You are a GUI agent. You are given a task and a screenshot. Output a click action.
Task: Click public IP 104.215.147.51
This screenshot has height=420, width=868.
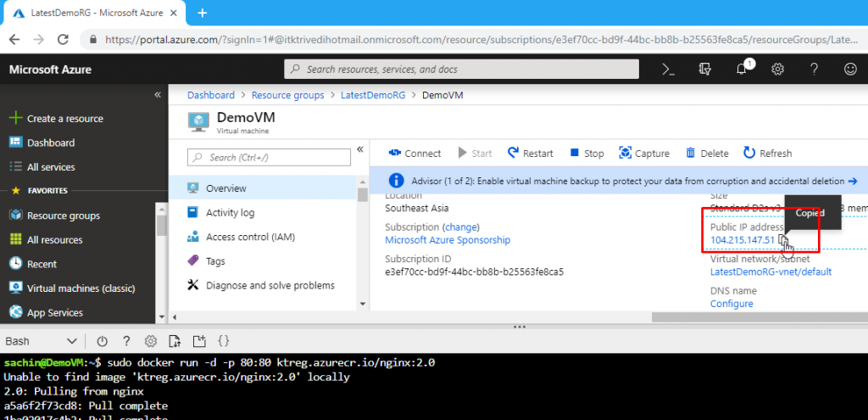pos(743,240)
